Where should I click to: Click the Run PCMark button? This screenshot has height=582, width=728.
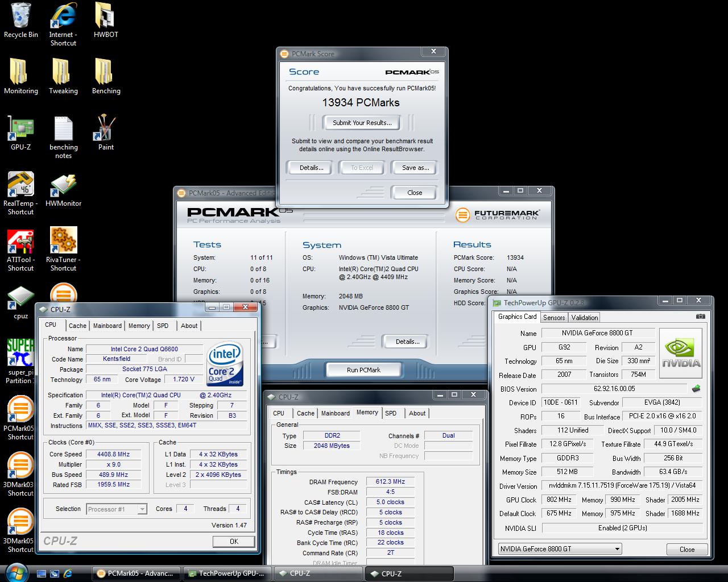tap(363, 370)
